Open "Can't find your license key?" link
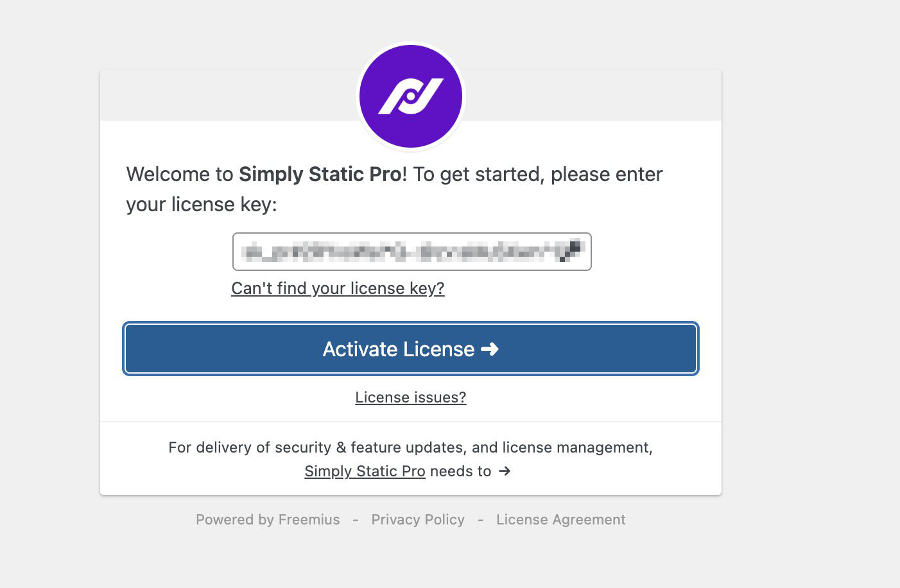The height and width of the screenshot is (588, 900). click(x=338, y=288)
